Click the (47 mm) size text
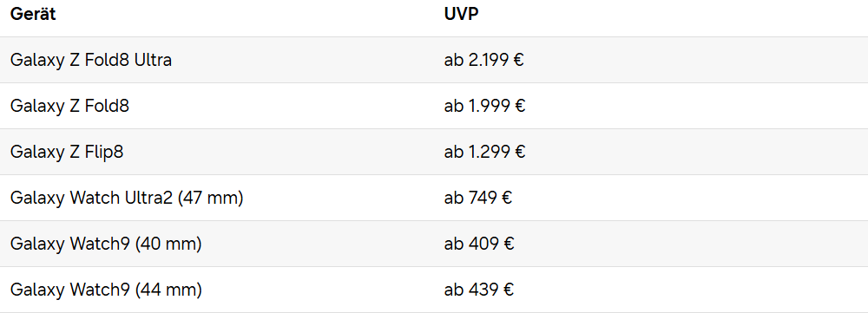Image resolution: width=868 pixels, height=313 pixels. (x=210, y=198)
